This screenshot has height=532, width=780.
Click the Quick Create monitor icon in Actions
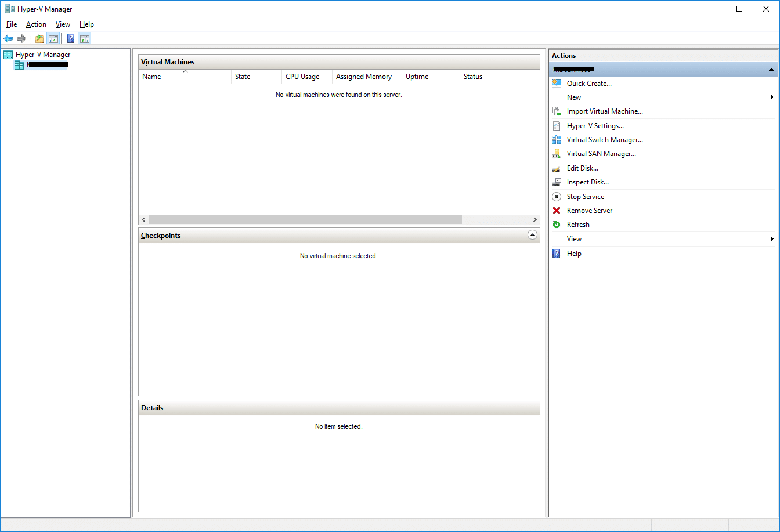557,84
